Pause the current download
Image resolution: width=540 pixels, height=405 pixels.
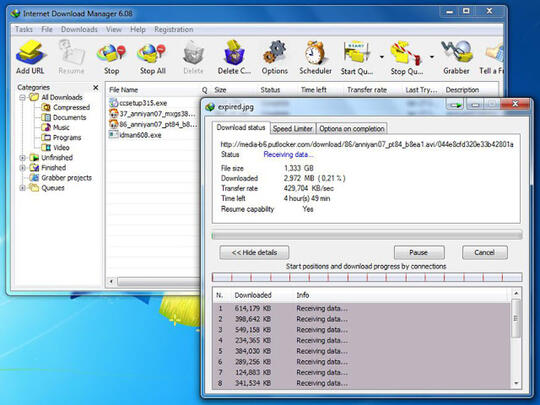coord(419,252)
